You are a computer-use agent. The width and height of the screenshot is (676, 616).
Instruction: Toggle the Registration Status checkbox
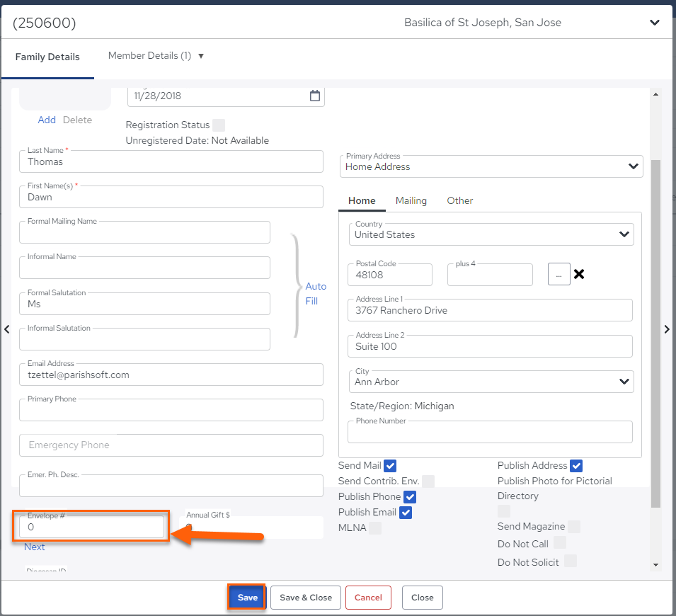(219, 125)
